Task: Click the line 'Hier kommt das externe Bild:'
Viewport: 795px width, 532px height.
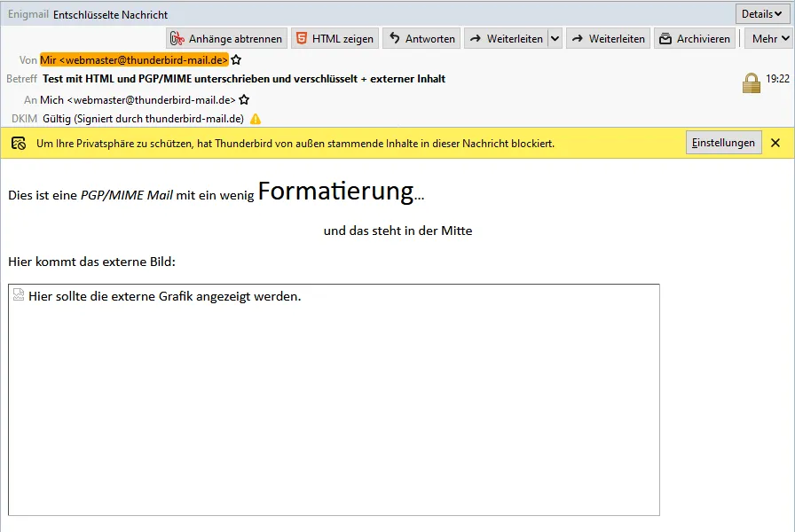Action: (x=91, y=262)
